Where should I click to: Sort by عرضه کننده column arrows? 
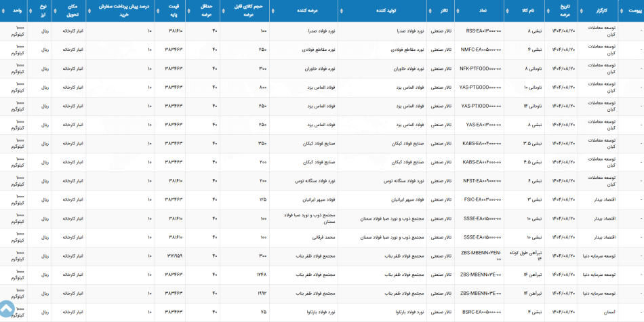coord(273,11)
